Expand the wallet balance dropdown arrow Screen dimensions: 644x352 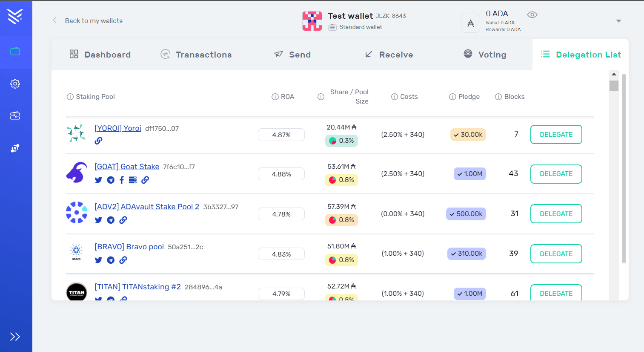[x=618, y=20]
